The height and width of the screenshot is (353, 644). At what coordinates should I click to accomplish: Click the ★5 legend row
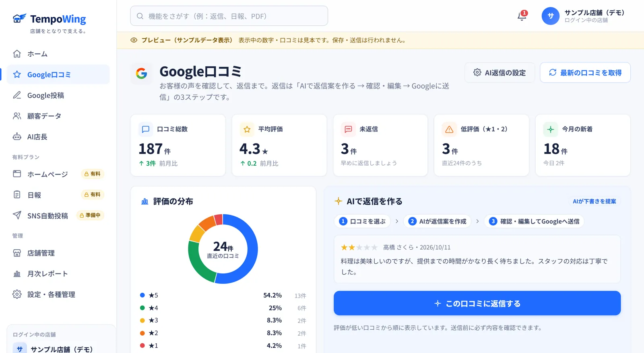tap(223, 296)
